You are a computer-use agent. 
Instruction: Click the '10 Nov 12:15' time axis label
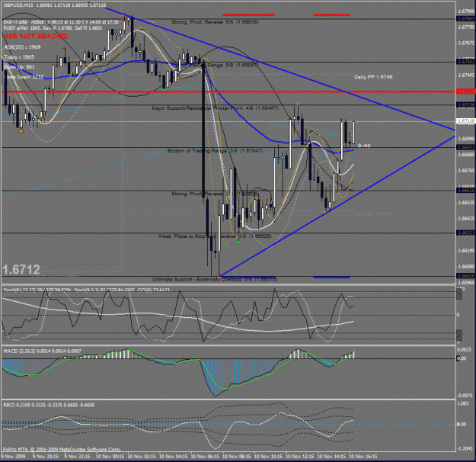(x=299, y=457)
